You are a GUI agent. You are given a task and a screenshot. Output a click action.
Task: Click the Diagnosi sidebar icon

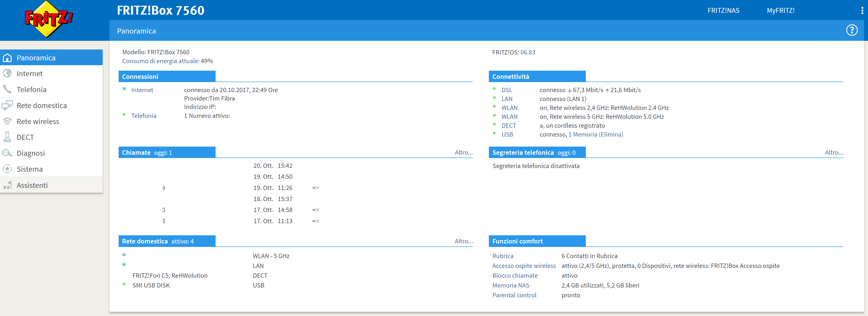(x=7, y=153)
